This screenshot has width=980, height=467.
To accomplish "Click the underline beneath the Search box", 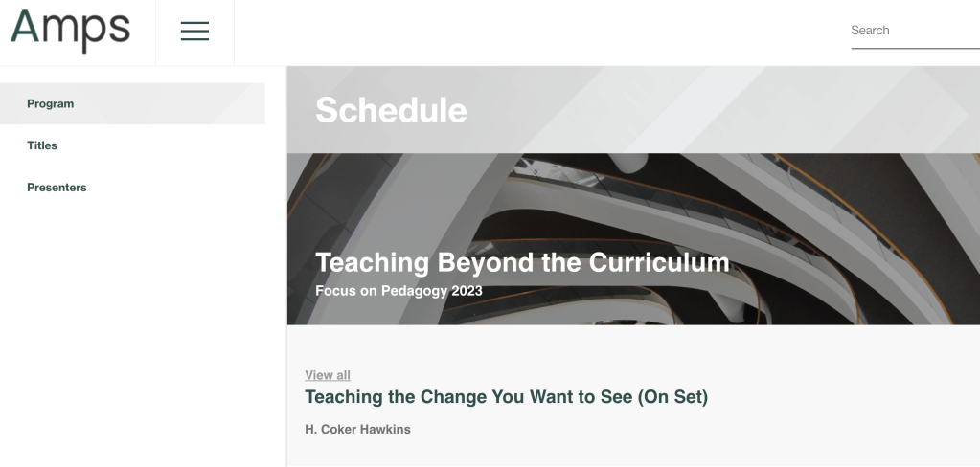I will (x=915, y=48).
